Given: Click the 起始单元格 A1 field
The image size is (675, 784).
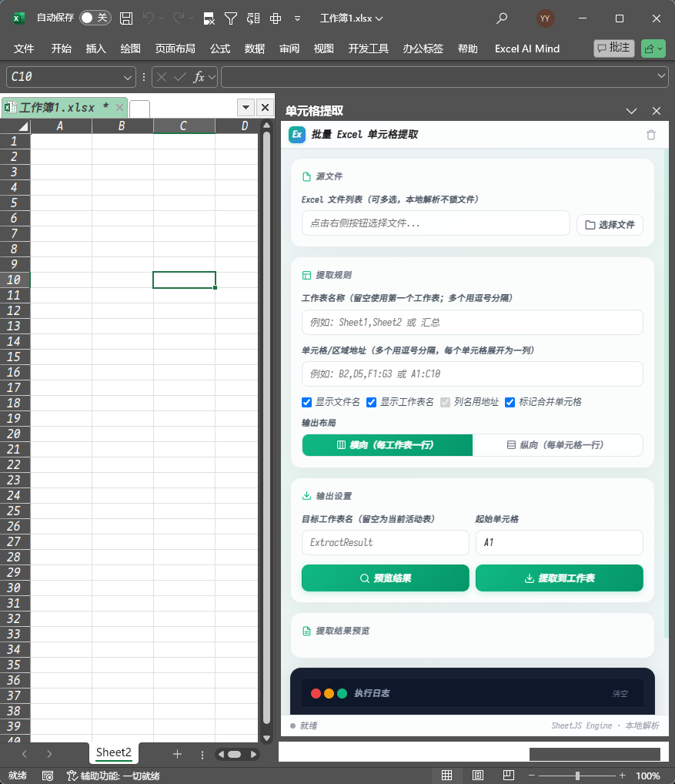Looking at the screenshot, I should (x=559, y=542).
